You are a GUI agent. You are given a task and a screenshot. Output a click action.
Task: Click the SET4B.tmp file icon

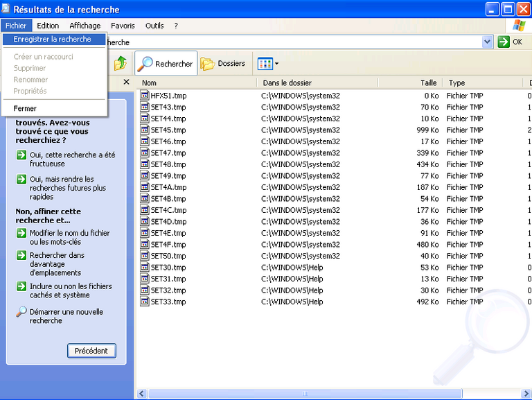[x=145, y=199]
